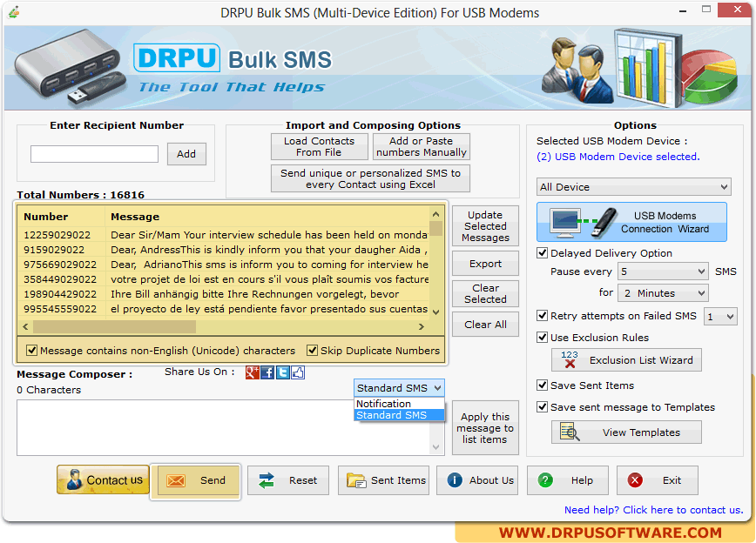Click the envelope icon on Send

click(x=176, y=480)
